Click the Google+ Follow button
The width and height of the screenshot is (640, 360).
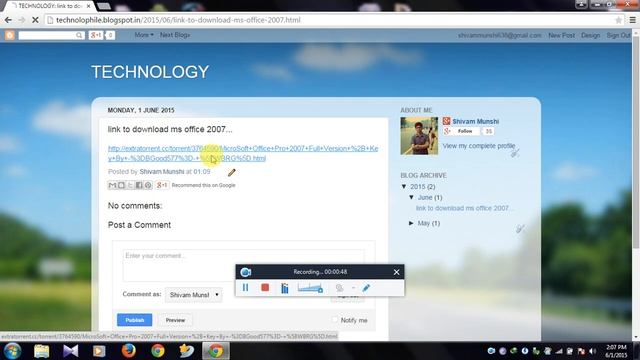[462, 131]
